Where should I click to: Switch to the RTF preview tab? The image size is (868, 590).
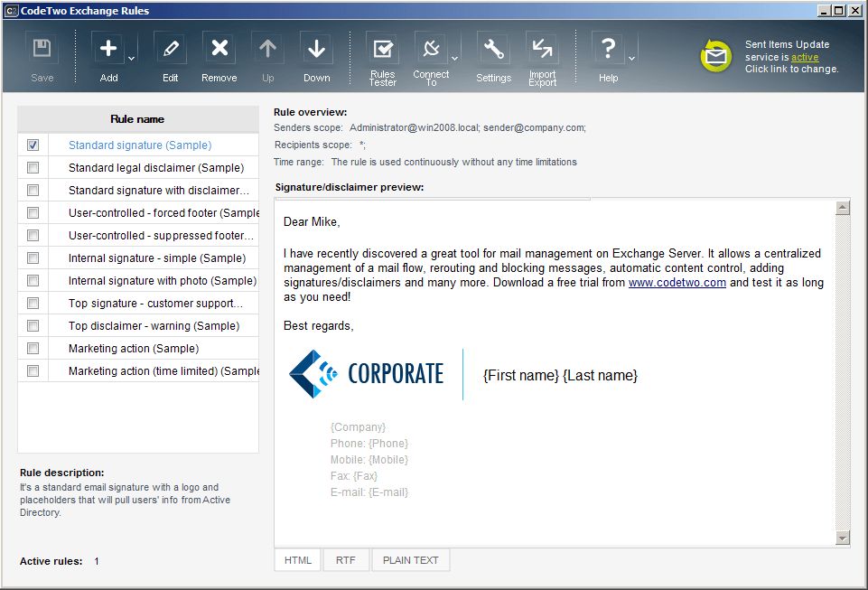coord(346,559)
